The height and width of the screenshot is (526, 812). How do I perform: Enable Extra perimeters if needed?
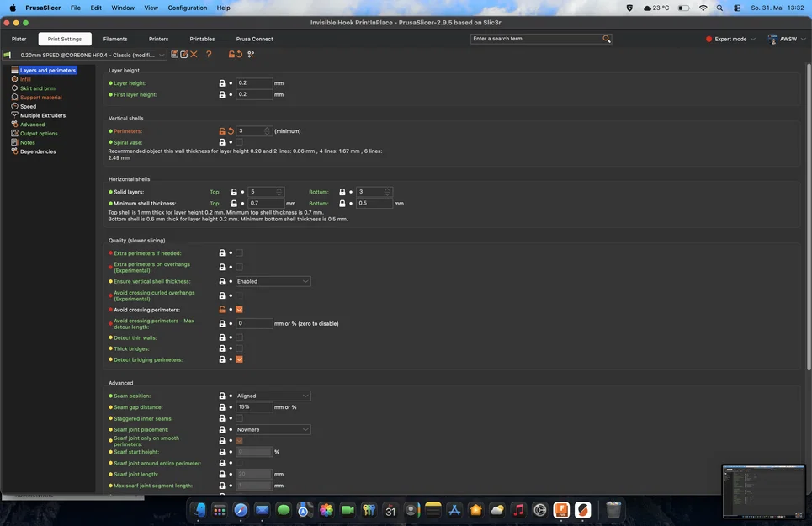tap(239, 253)
